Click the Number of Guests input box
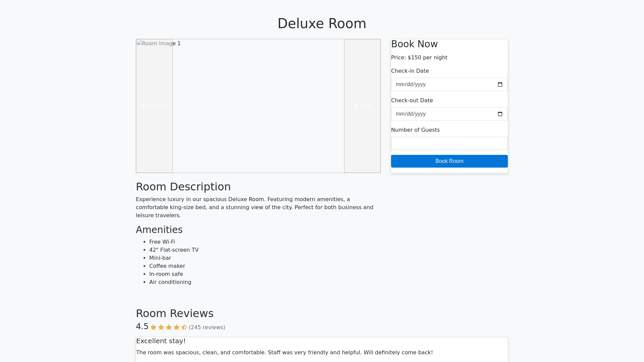 (x=449, y=143)
